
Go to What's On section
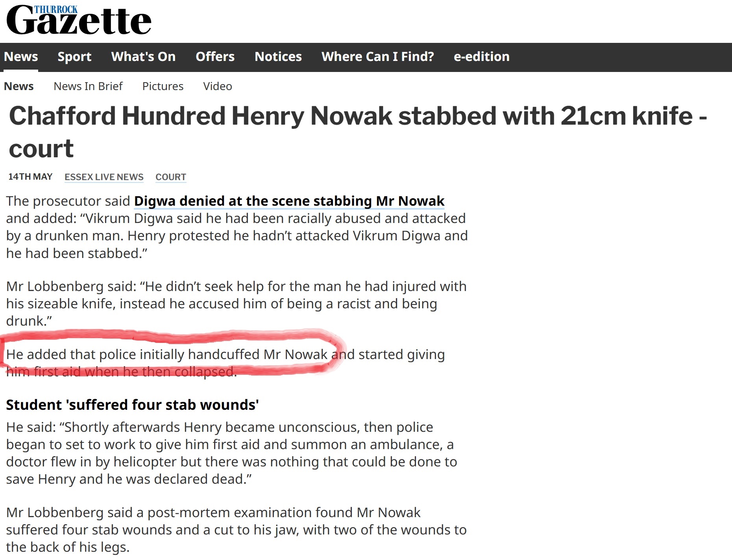(143, 57)
